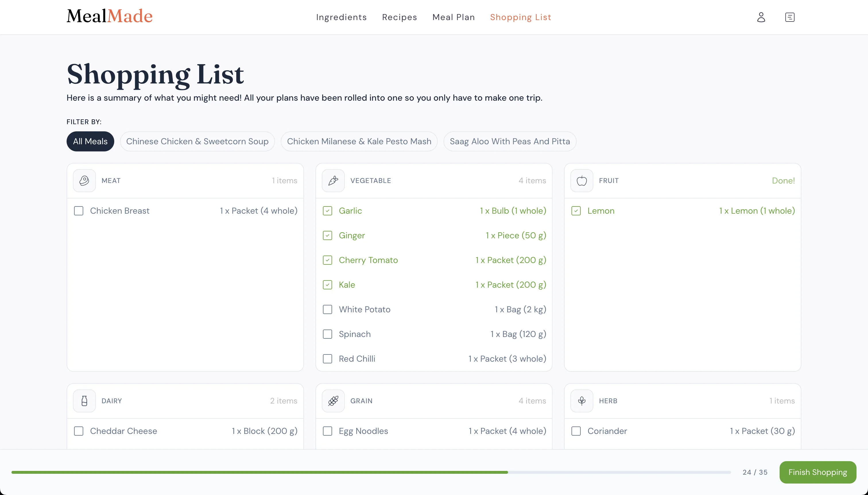The height and width of the screenshot is (495, 868).
Task: Click the apple icon in Fruit card
Action: coord(581,180)
